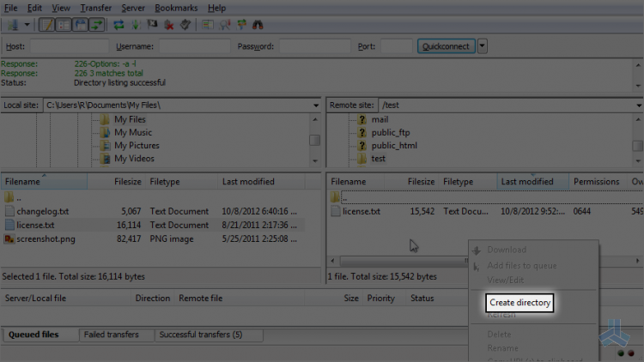This screenshot has width=644, height=362.
Task: Click the process queue toolbar icon
Action: (136, 25)
